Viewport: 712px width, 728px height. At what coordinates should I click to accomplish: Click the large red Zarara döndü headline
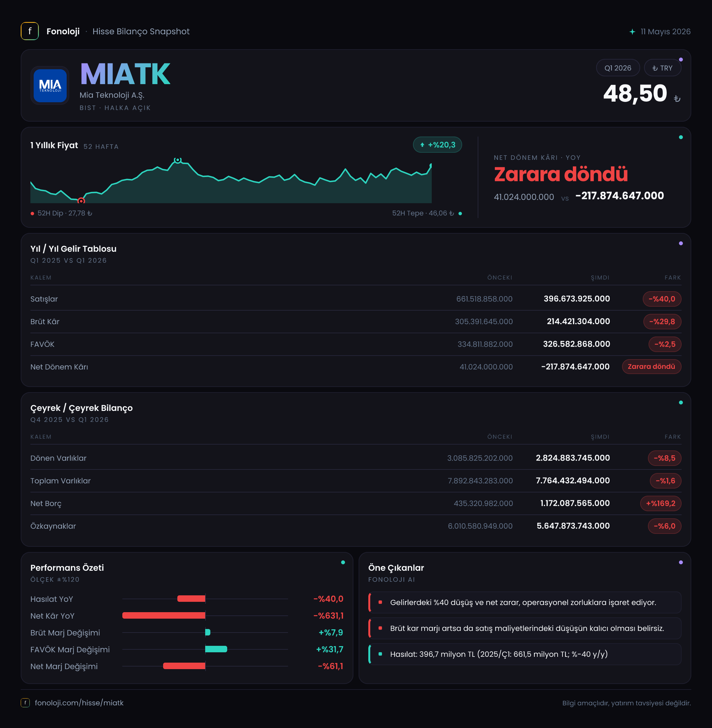pyautogui.click(x=561, y=174)
